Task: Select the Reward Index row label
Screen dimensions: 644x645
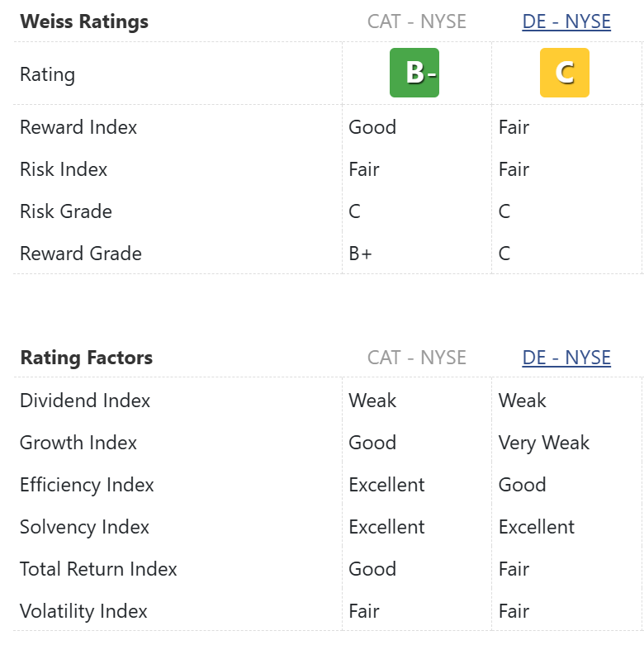Action: pos(78,127)
